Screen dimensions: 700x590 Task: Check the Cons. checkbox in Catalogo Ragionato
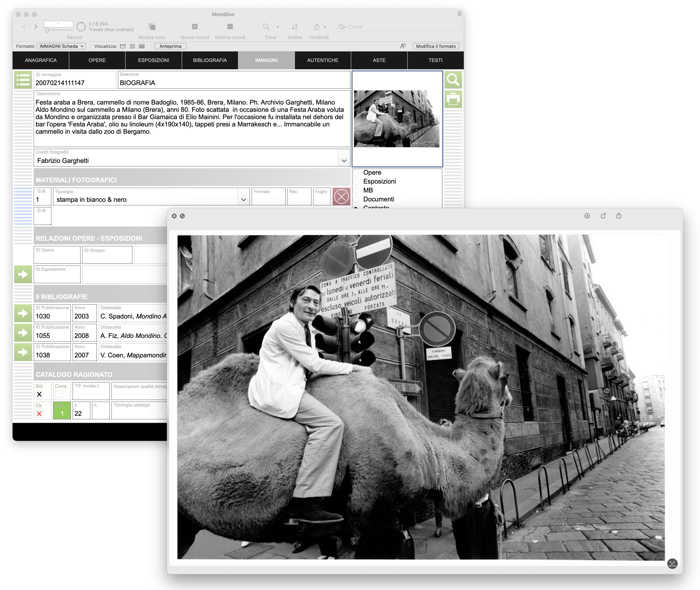[x=59, y=395]
